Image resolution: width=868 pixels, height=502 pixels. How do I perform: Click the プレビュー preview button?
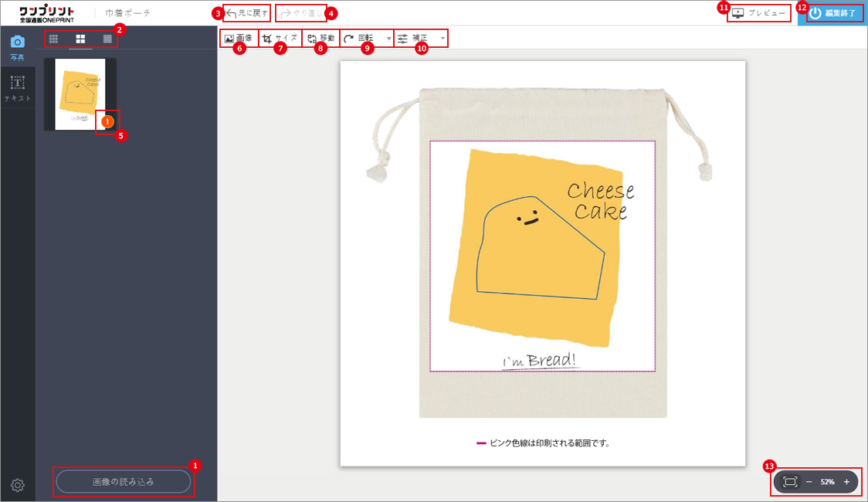coord(759,13)
